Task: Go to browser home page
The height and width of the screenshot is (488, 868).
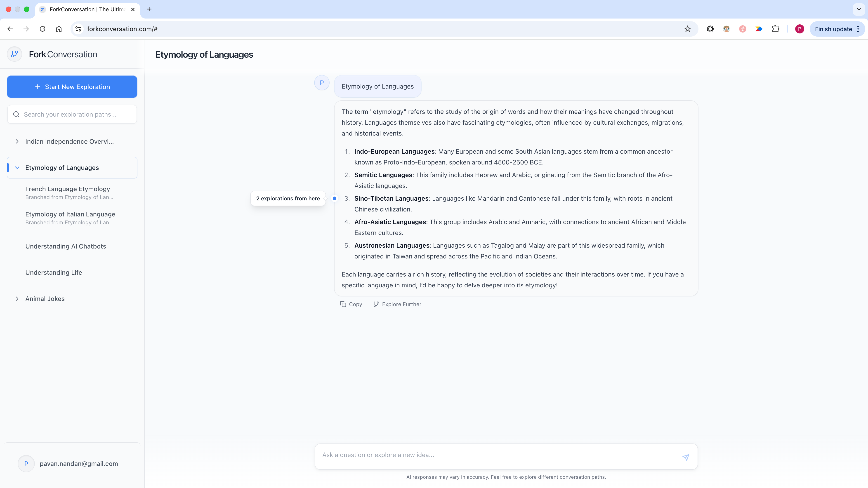Action: [x=59, y=29]
